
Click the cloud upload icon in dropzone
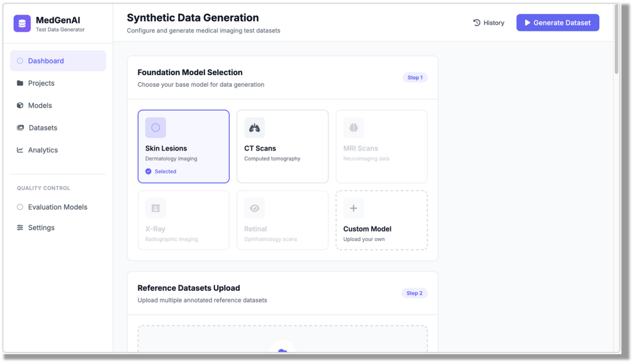click(x=282, y=351)
